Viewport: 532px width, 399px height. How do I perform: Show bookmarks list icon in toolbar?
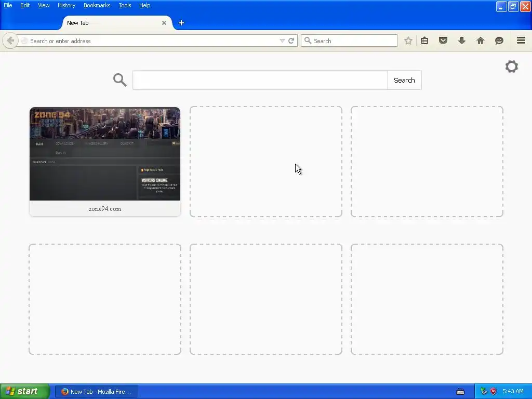[x=424, y=41]
